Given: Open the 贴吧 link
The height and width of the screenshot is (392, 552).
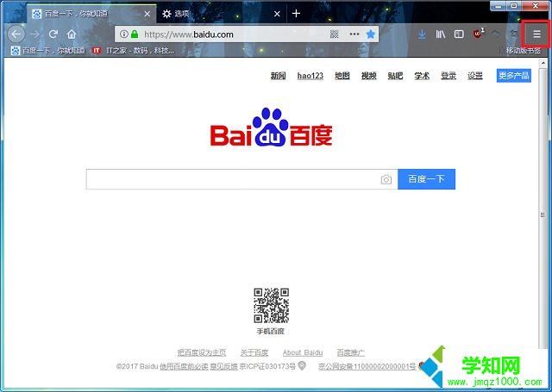Looking at the screenshot, I should [395, 76].
